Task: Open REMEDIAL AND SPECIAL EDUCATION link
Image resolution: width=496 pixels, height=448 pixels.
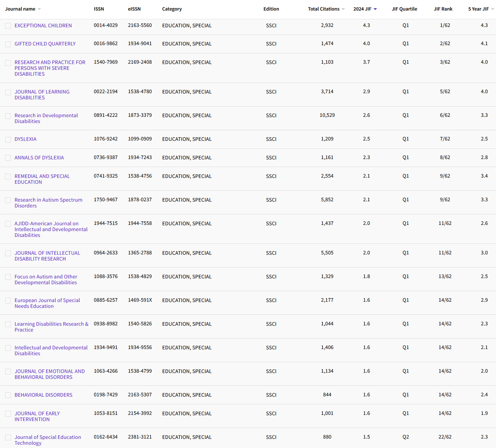Action: coord(42,179)
